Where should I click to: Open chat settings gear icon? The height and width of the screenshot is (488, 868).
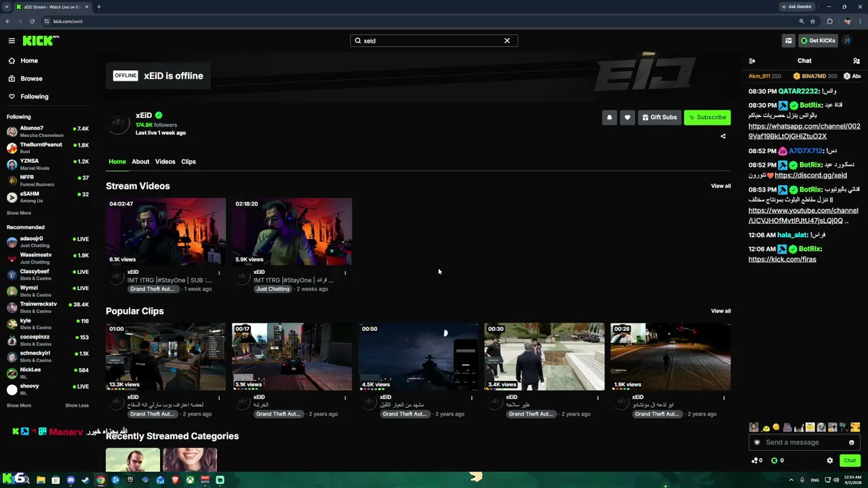pos(829,461)
